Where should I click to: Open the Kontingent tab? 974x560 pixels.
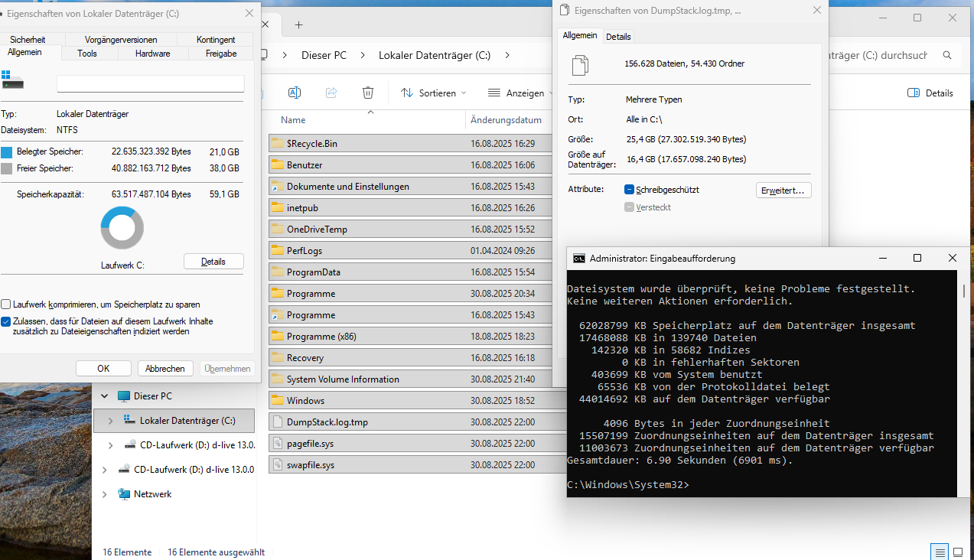(216, 40)
